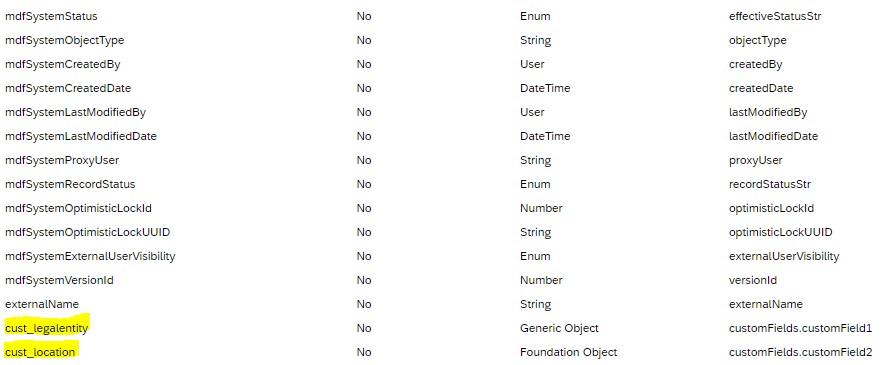This screenshot has height=365, width=888.
Task: Click the recordStatusStr database field value
Action: pyautogui.click(x=770, y=184)
